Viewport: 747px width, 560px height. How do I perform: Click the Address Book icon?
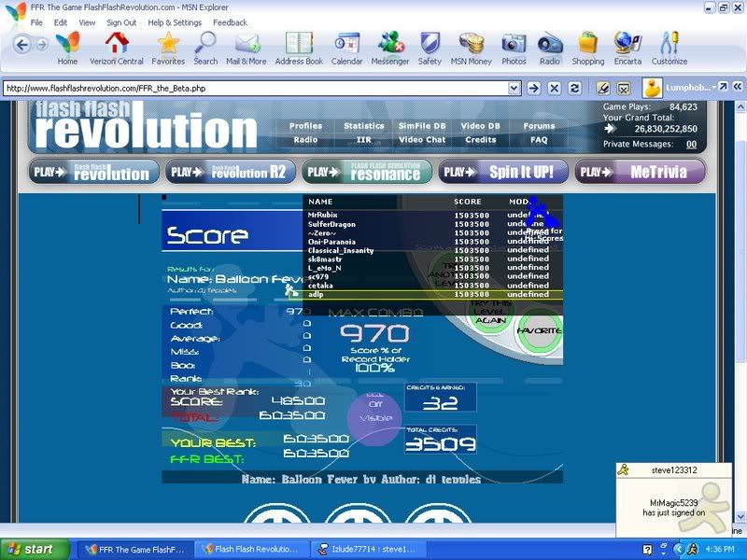tap(298, 45)
